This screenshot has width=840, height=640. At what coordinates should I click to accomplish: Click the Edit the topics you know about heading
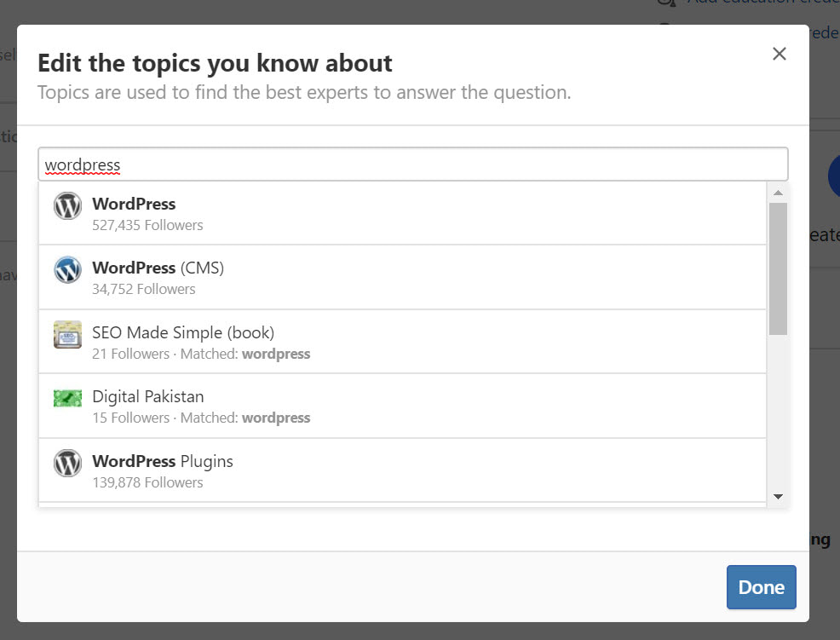(x=214, y=63)
